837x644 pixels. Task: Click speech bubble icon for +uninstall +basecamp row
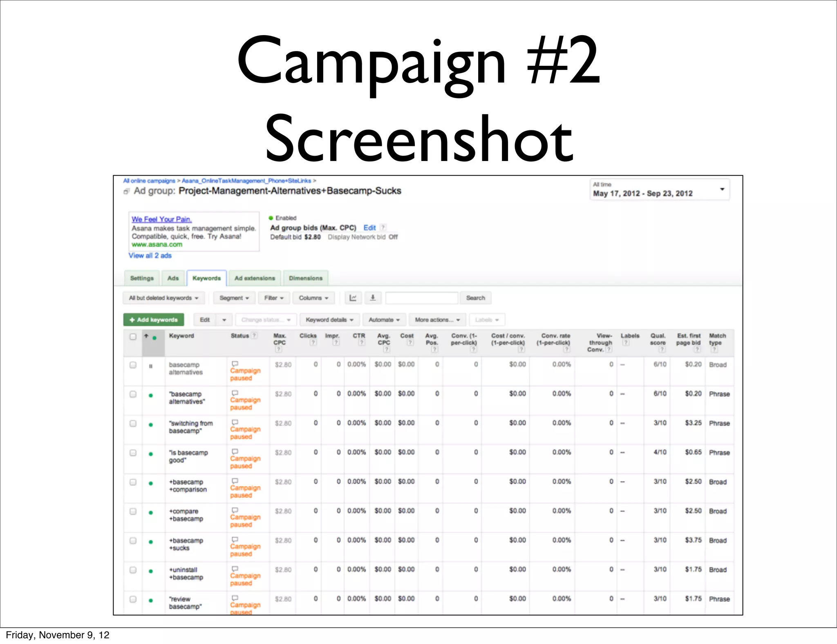tap(235, 569)
